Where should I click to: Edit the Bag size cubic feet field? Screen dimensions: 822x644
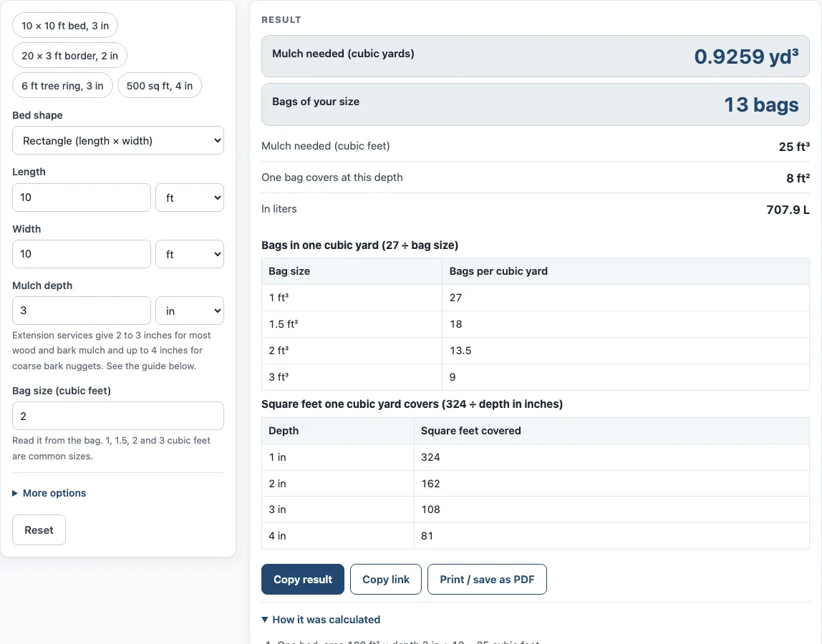118,416
